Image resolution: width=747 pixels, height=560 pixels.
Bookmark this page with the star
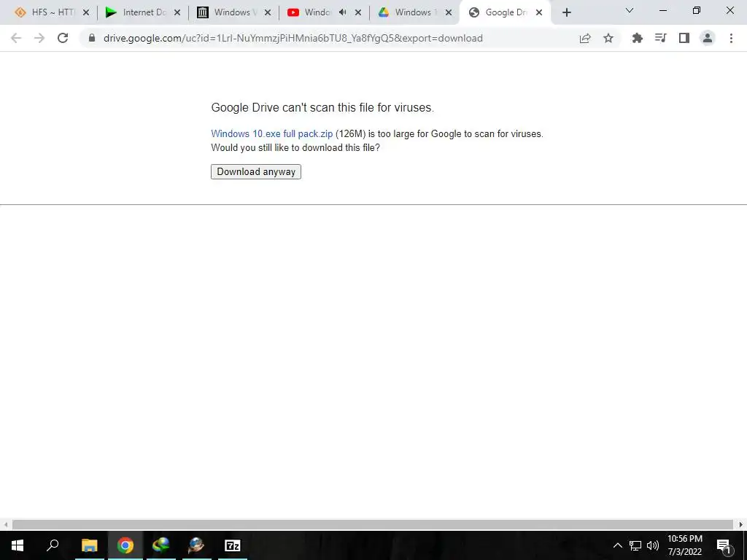coord(608,38)
